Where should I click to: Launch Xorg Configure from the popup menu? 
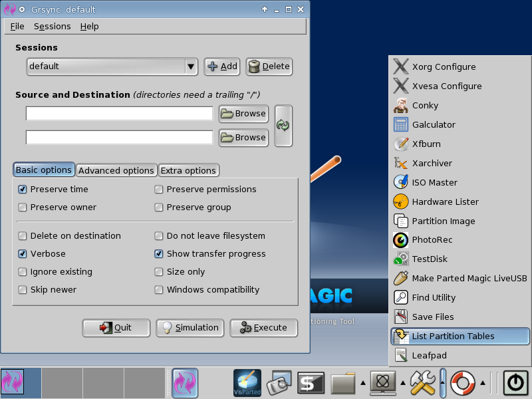[x=460, y=66]
